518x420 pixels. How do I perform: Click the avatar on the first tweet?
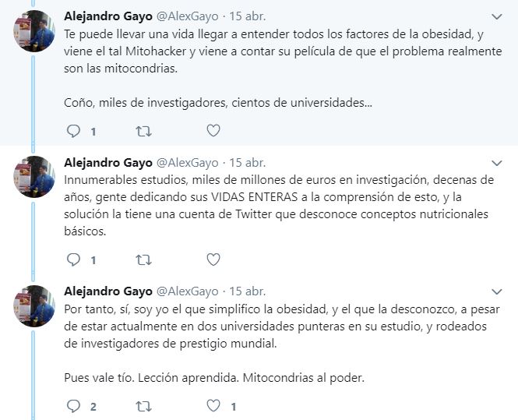coord(34,31)
